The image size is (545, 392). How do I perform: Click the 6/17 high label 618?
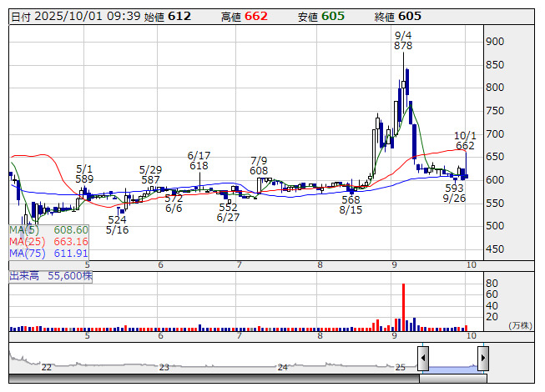pyautogui.click(x=199, y=166)
